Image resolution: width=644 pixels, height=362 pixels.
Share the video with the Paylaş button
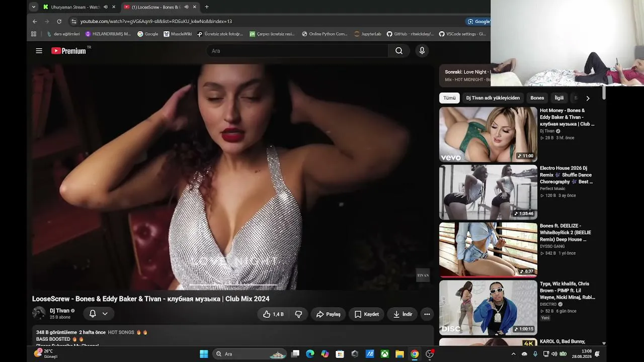(328, 314)
